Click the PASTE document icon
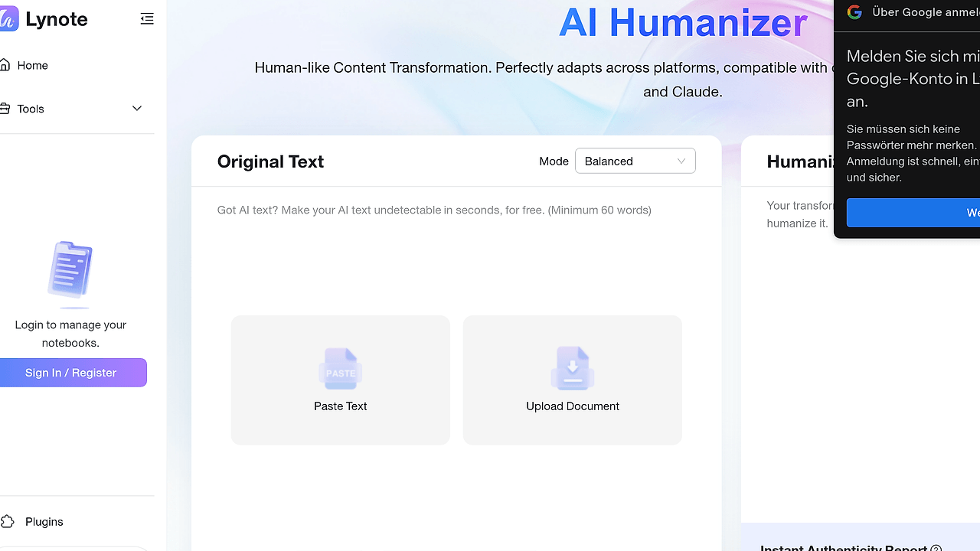This screenshot has width=980, height=551. [341, 369]
